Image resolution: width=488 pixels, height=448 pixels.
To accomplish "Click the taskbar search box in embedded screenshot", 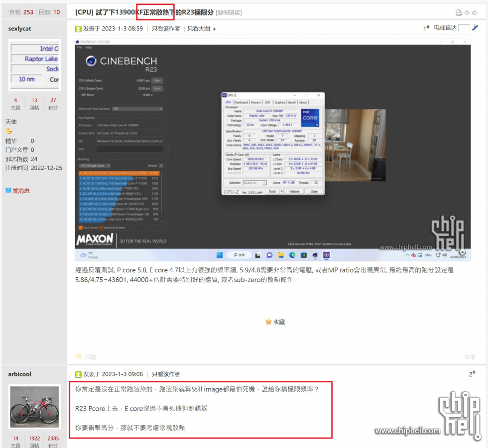I will click(x=240, y=255).
